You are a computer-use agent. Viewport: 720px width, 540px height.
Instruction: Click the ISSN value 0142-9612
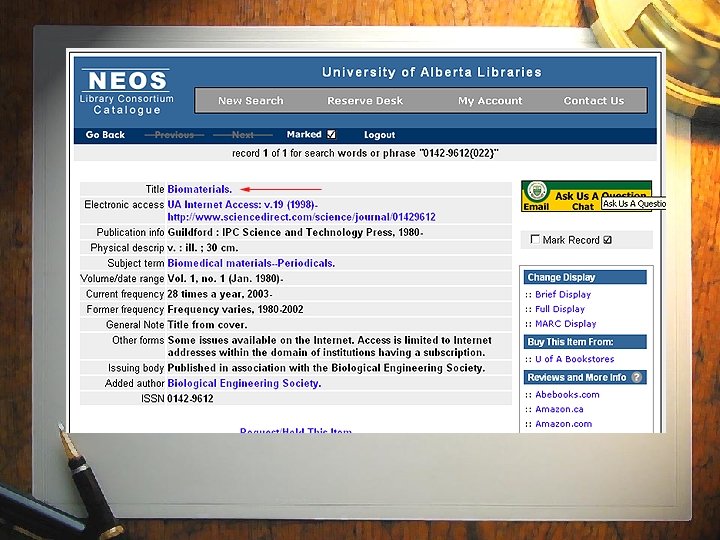pos(190,399)
